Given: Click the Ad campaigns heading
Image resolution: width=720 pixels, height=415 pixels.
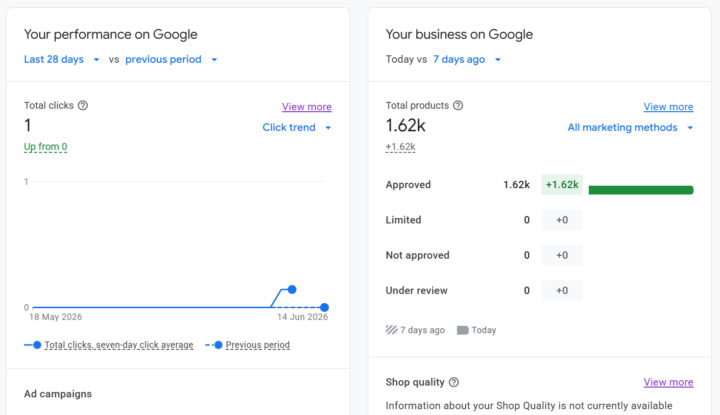Looking at the screenshot, I should (x=58, y=394).
